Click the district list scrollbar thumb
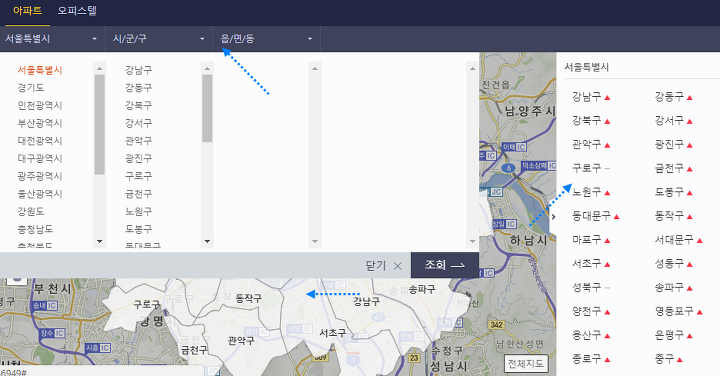This screenshot has height=376, width=720. point(207,108)
